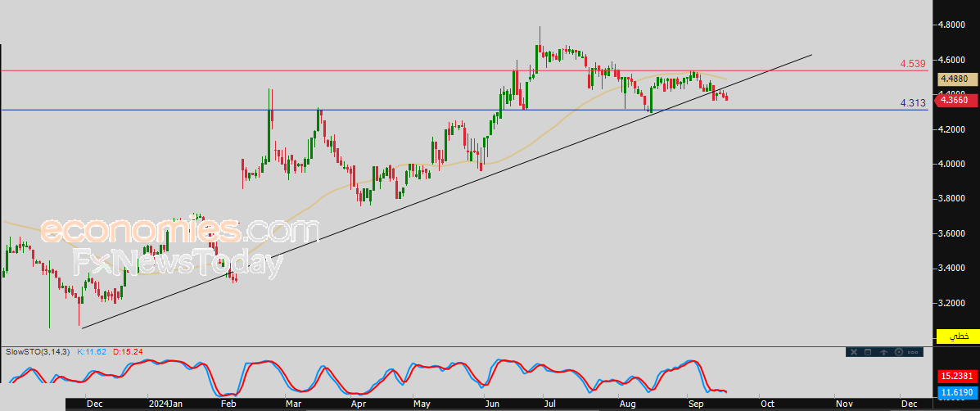Screen dimensions: 980x411
Task: Open more options dots on indicator toolbar
Action: pyautogui.click(x=913, y=352)
